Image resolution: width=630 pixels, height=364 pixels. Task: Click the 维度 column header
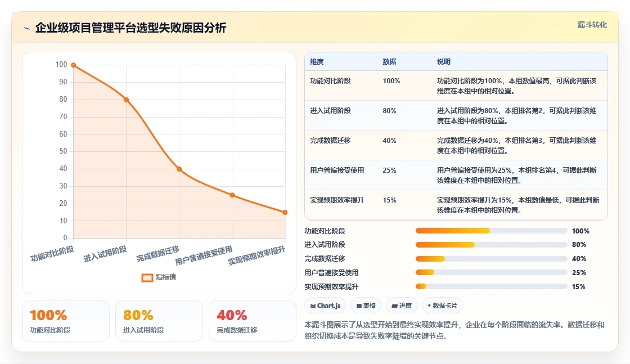click(317, 62)
